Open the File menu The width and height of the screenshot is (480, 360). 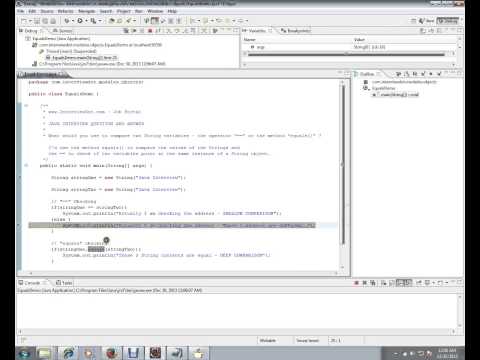[x=21, y=11]
